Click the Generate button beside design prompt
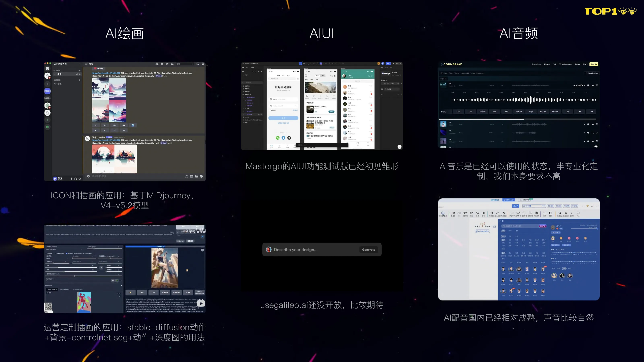The image size is (644, 362). pyautogui.click(x=368, y=250)
